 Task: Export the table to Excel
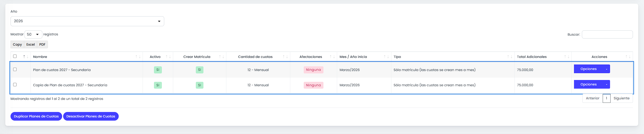[x=31, y=45]
